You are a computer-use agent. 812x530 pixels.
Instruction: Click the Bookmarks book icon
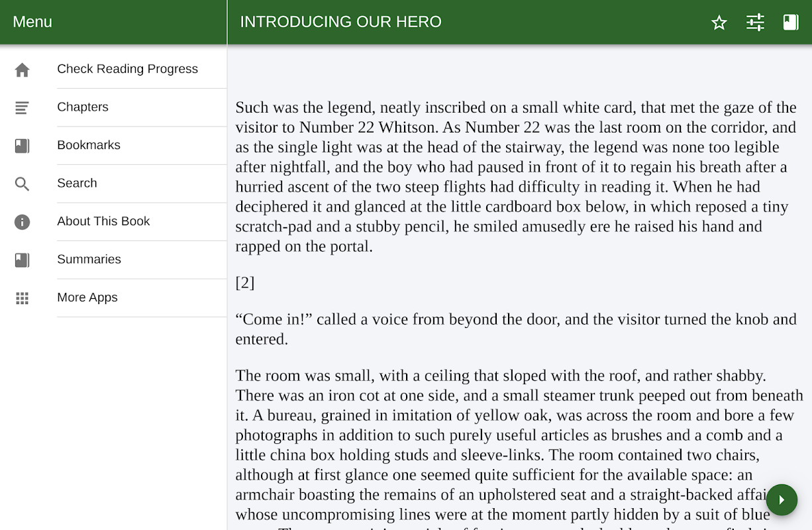(x=23, y=146)
